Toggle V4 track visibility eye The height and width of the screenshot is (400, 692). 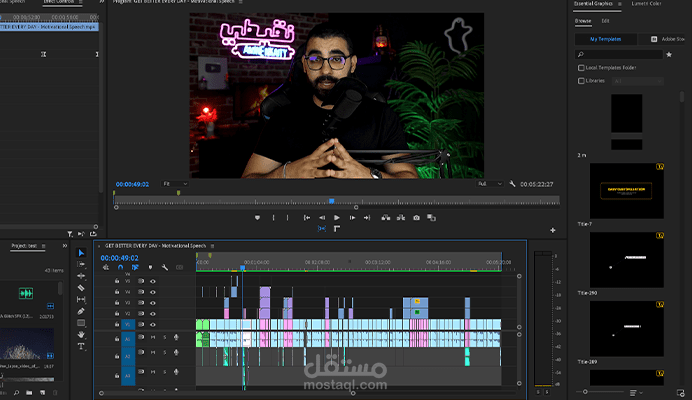[153, 292]
